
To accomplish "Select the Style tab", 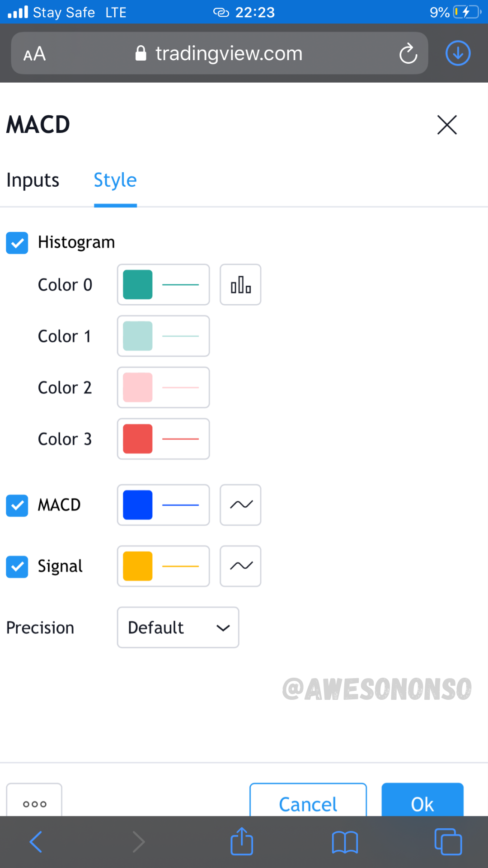I will pyautogui.click(x=115, y=180).
